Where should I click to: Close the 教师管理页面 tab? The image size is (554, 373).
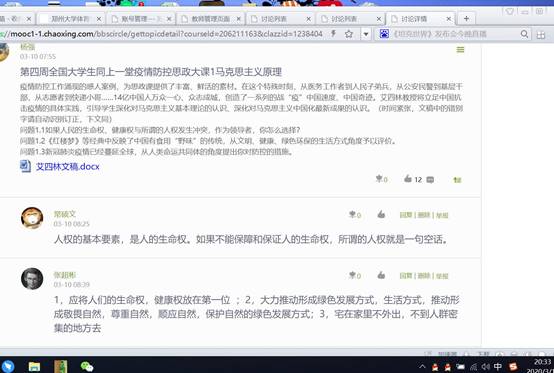coord(238,19)
